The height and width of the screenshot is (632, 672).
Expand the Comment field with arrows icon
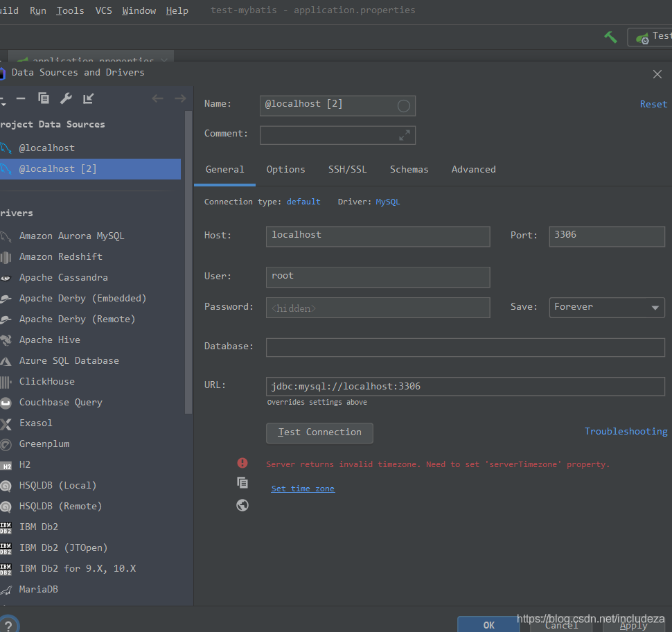click(404, 135)
